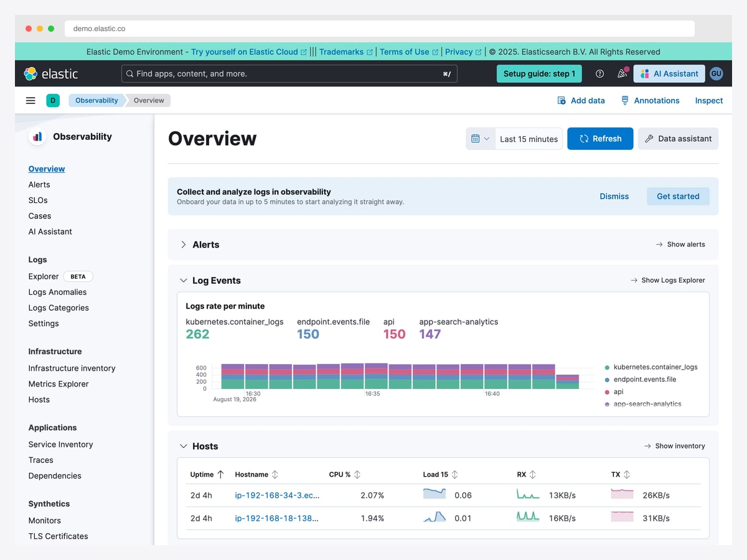Viewport: 747px width, 560px height.
Task: Open Logs Categories in sidebar
Action: pos(59,308)
